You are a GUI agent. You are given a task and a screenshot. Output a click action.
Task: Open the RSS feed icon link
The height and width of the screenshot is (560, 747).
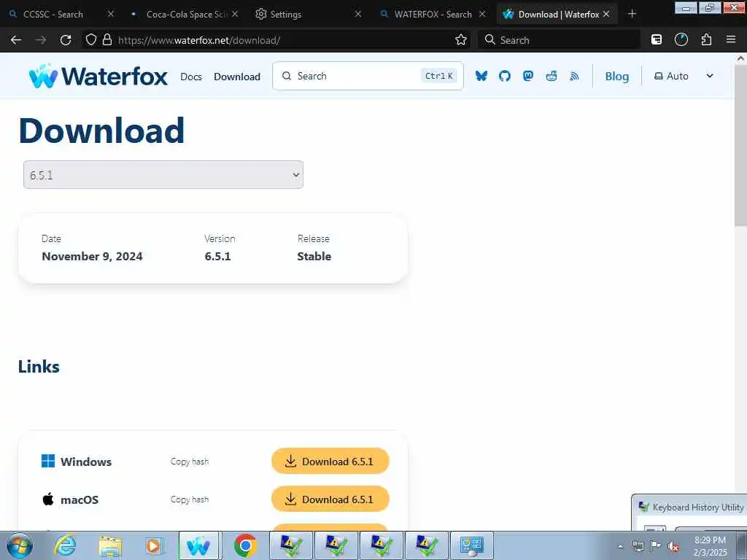pyautogui.click(x=575, y=76)
